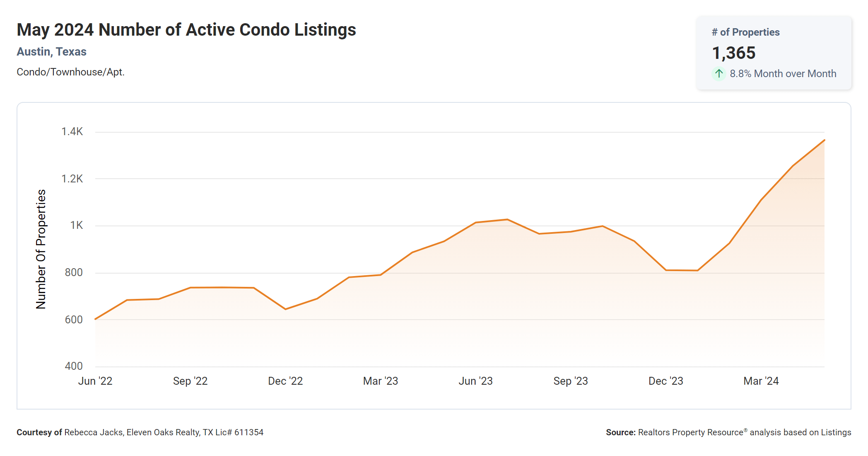
Task: Click the Mar '24 x-axis label
Action: (x=761, y=381)
